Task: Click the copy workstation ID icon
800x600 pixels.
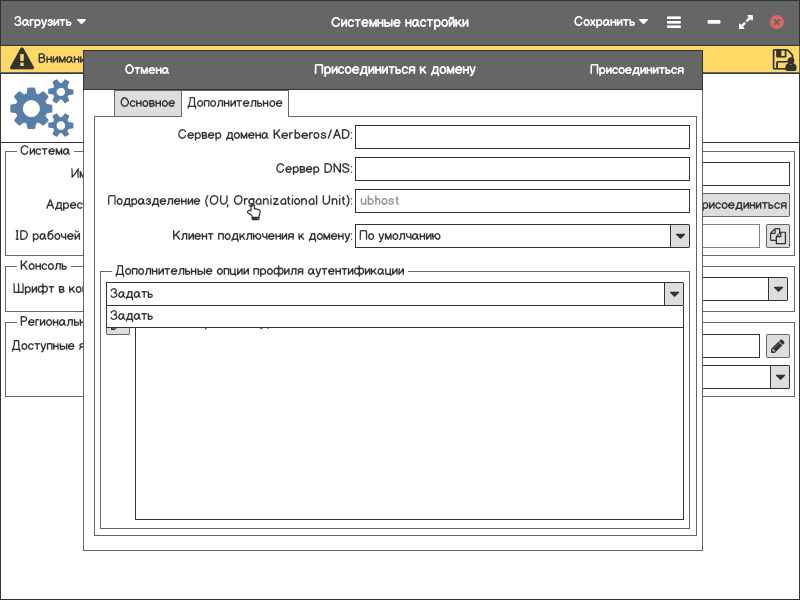Action: click(778, 236)
